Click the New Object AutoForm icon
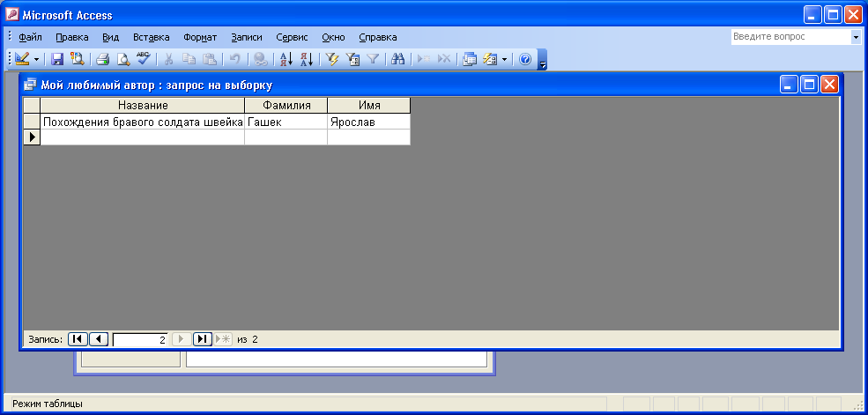868x415 pixels. (491, 59)
